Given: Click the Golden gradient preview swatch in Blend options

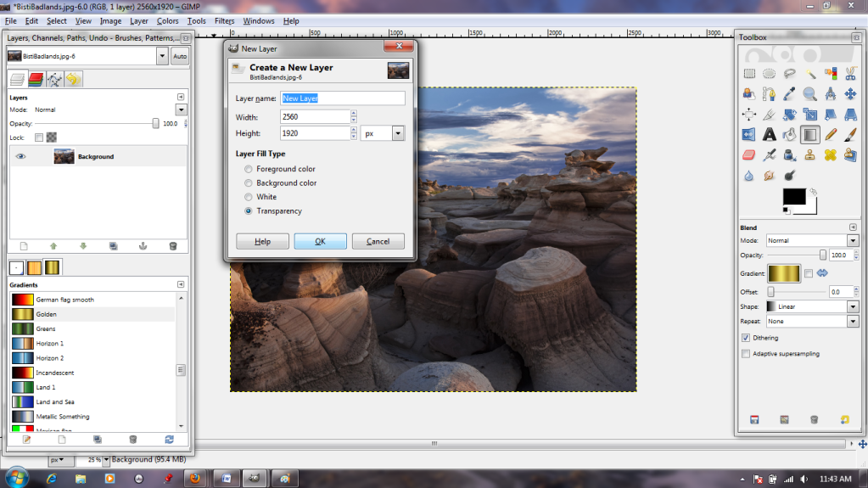Looking at the screenshot, I should (783, 273).
